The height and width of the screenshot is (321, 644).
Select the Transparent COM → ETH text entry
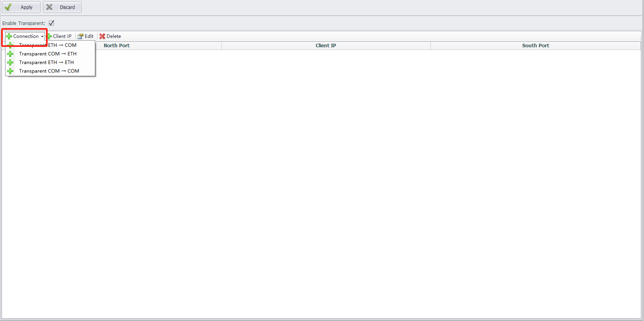[48, 54]
